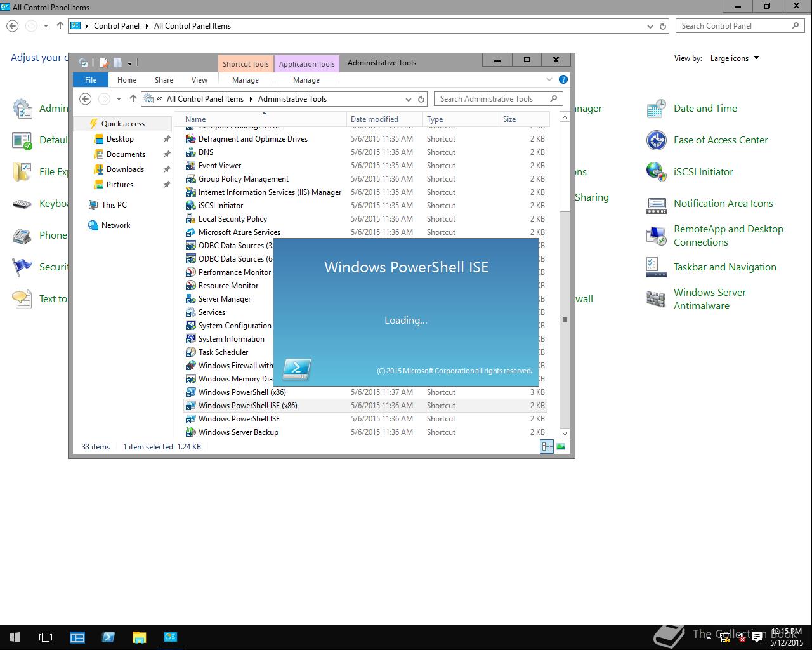Switch to large icons view button

pos(561,447)
